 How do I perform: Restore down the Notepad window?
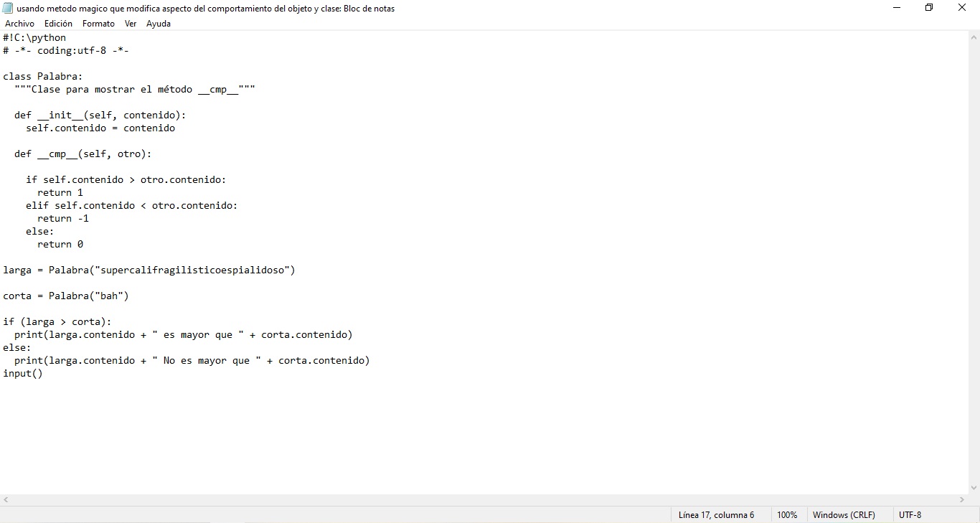[x=929, y=8]
